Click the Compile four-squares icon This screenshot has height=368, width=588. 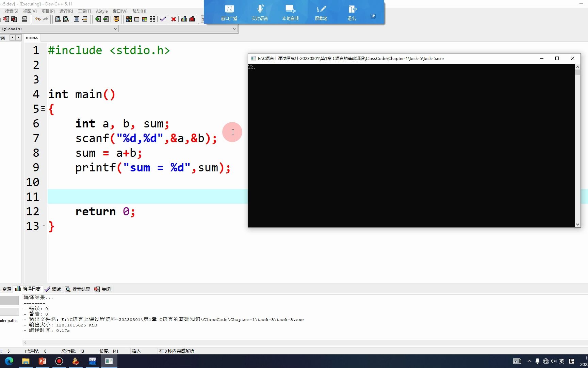129,19
